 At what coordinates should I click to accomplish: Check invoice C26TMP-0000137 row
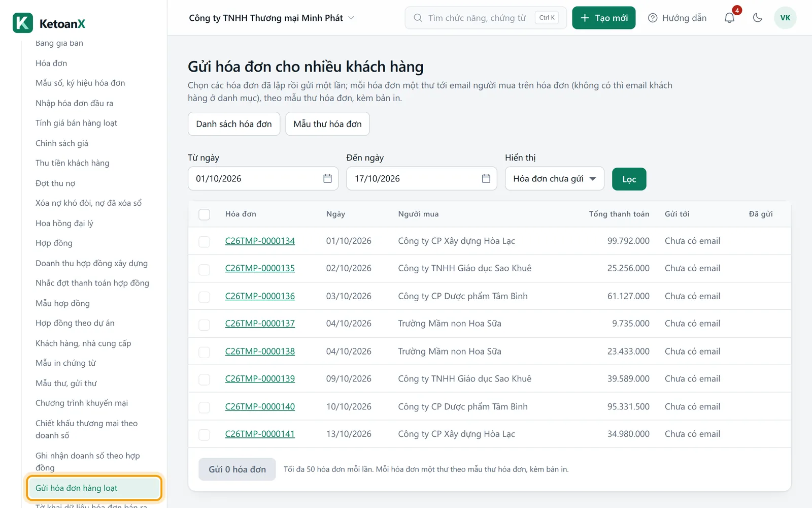click(x=204, y=324)
